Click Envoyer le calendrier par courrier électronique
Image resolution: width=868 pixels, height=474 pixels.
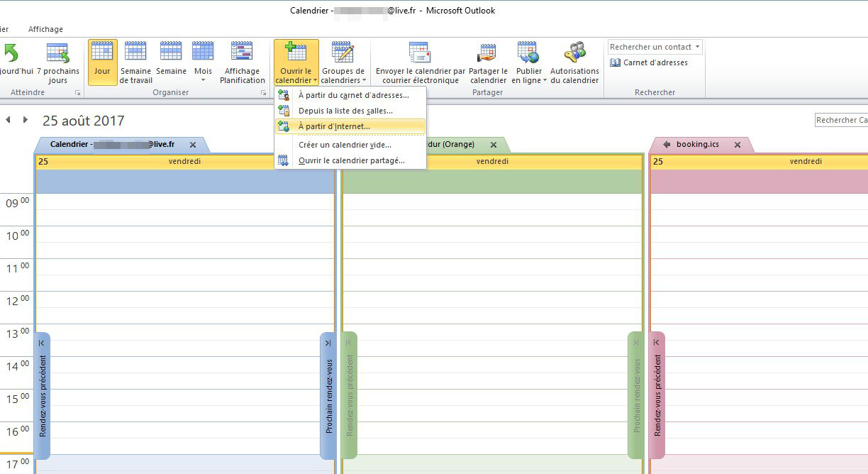(x=420, y=62)
